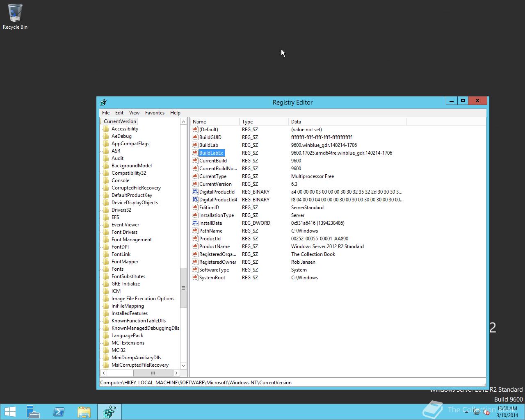Click the string icon of EditionID value
Image resolution: width=525 pixels, height=420 pixels.
pos(195,207)
